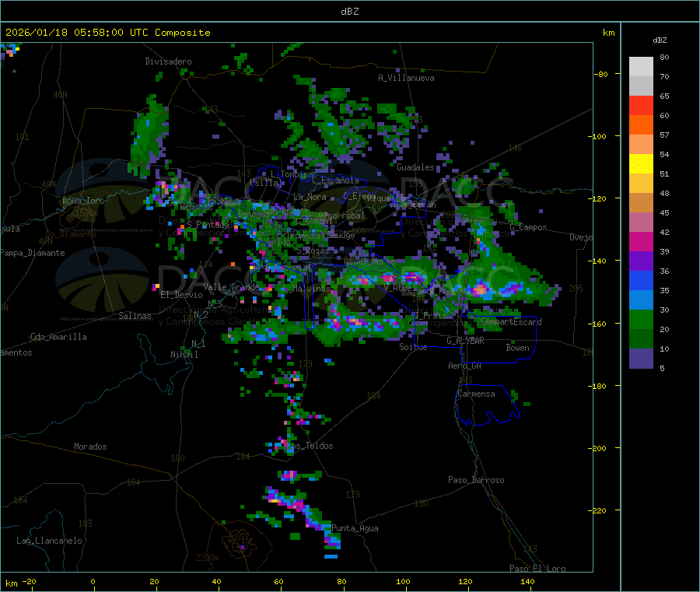Image resolution: width=700 pixels, height=592 pixels.
Task: Click the CompantEscard place label
Action: 511,322
